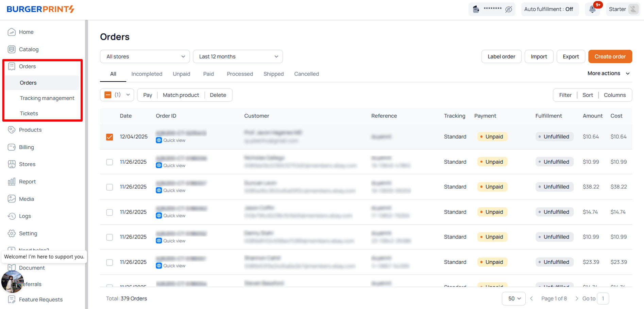This screenshot has height=309, width=644.
Task: Expand the More actions menu
Action: 608,74
